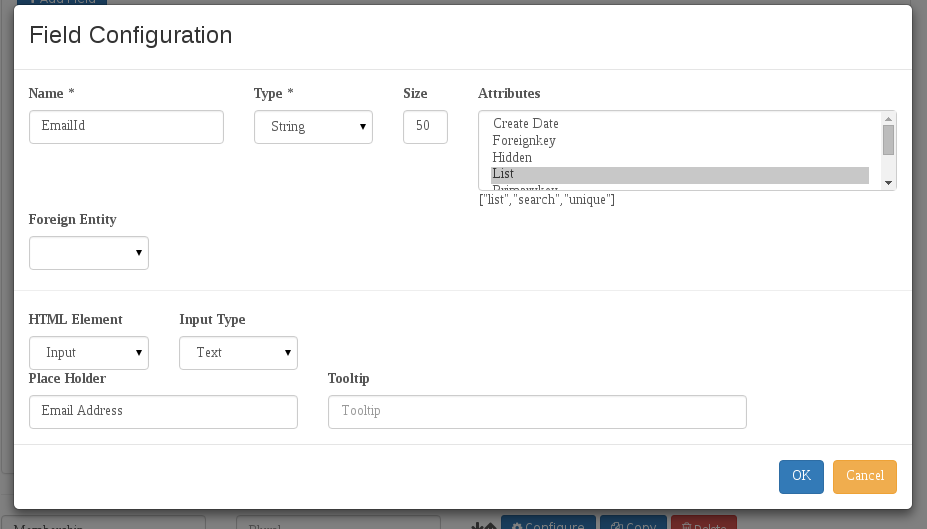Open the HTML Element dropdown showing Input

coord(89,353)
